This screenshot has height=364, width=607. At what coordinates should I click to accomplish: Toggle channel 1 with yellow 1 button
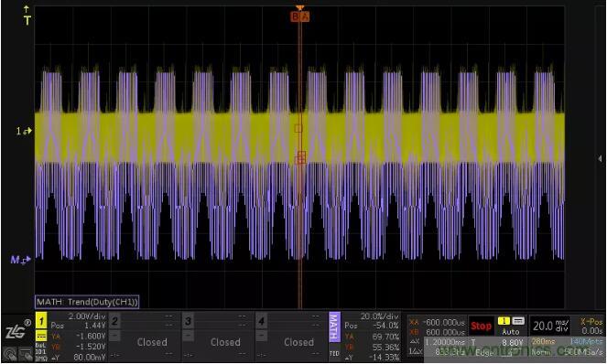(x=41, y=321)
